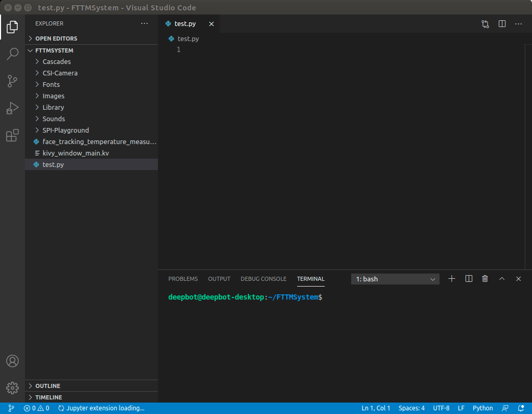Click Jupyter extension loading status item

(x=101, y=408)
